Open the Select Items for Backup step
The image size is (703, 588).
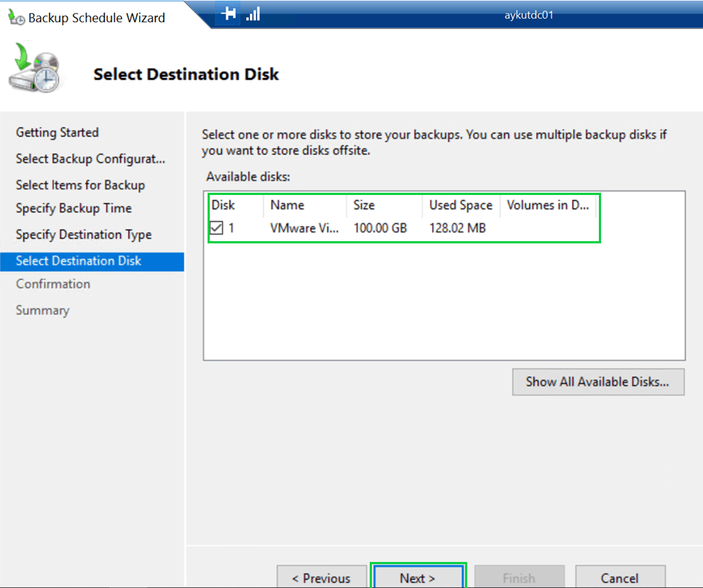(80, 185)
